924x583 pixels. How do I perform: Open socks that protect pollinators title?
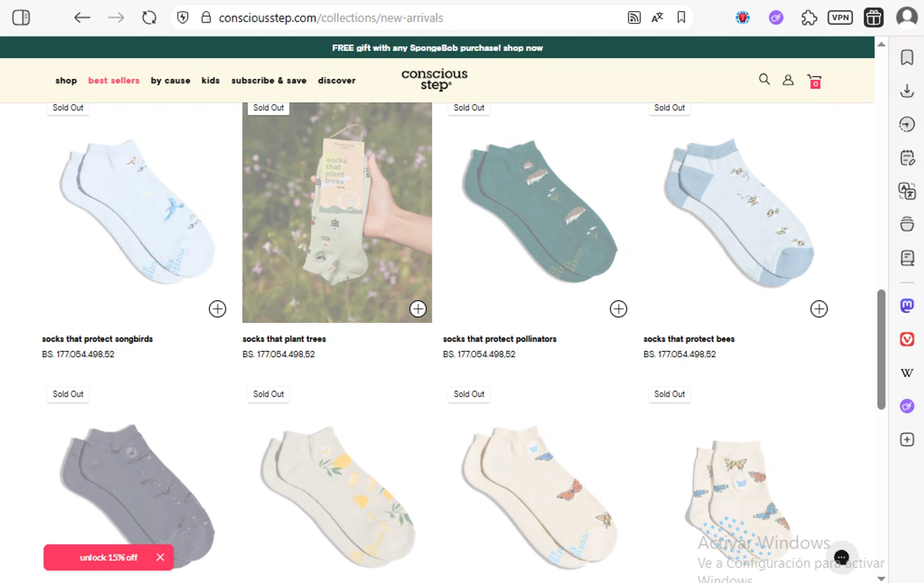pos(500,339)
